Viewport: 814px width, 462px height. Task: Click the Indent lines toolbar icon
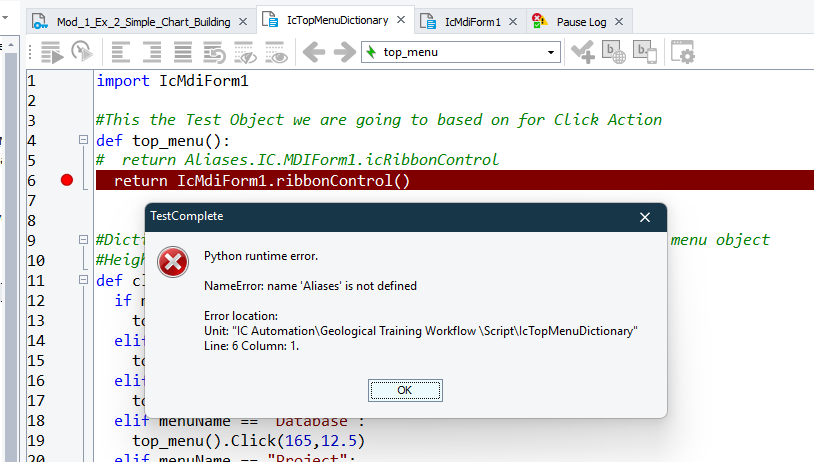152,52
